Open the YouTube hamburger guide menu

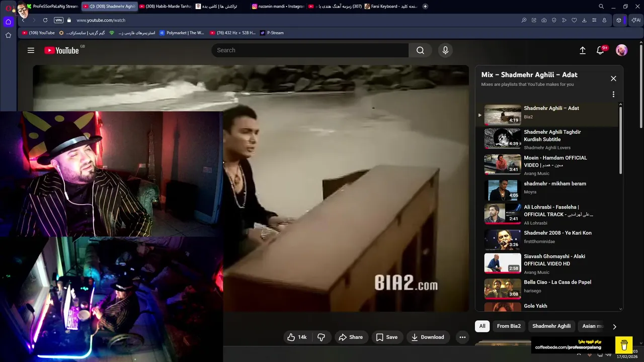point(31,50)
